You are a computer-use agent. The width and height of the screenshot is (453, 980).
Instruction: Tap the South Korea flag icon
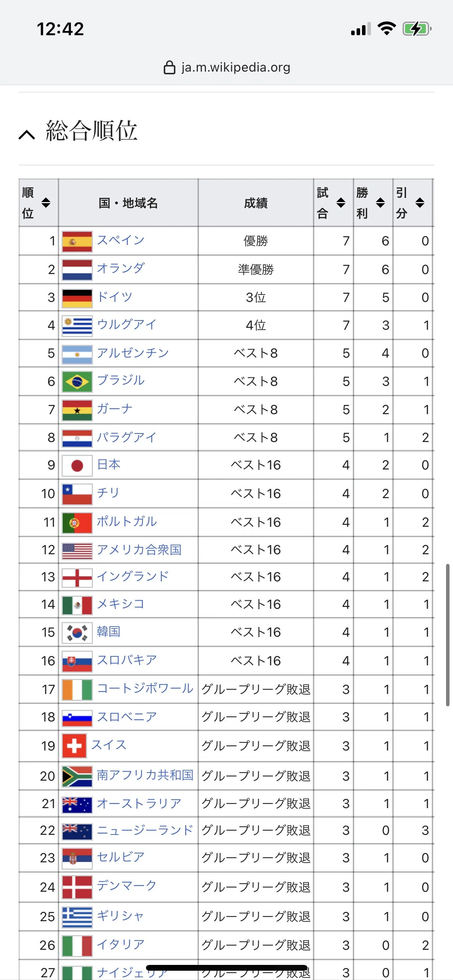[x=77, y=633]
